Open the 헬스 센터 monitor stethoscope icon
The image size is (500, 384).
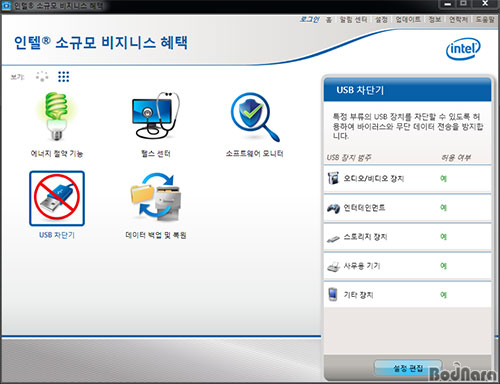(x=156, y=115)
